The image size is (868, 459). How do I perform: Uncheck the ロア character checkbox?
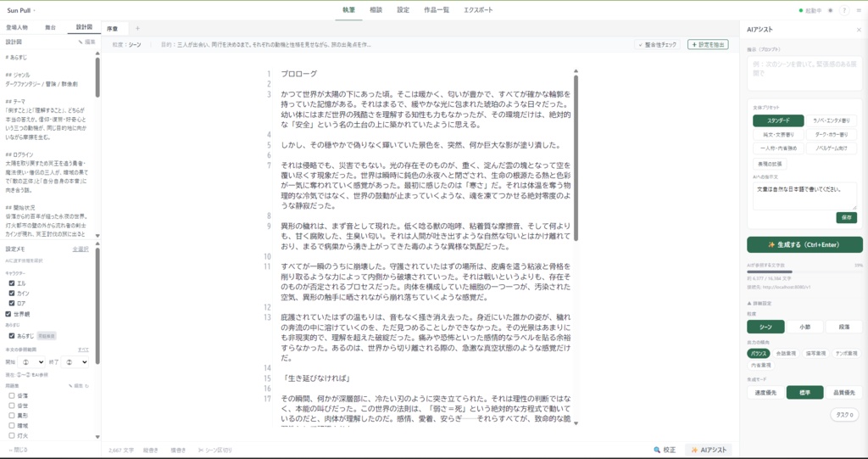pyautogui.click(x=12, y=303)
